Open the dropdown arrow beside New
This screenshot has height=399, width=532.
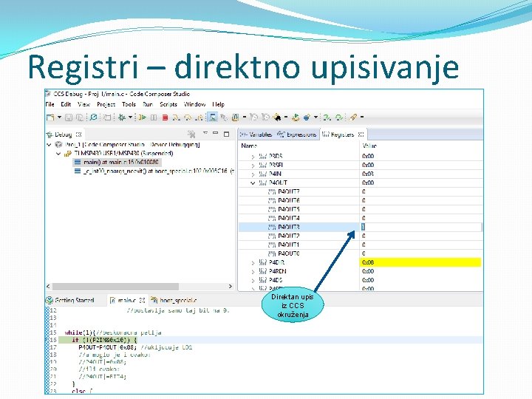(59, 117)
